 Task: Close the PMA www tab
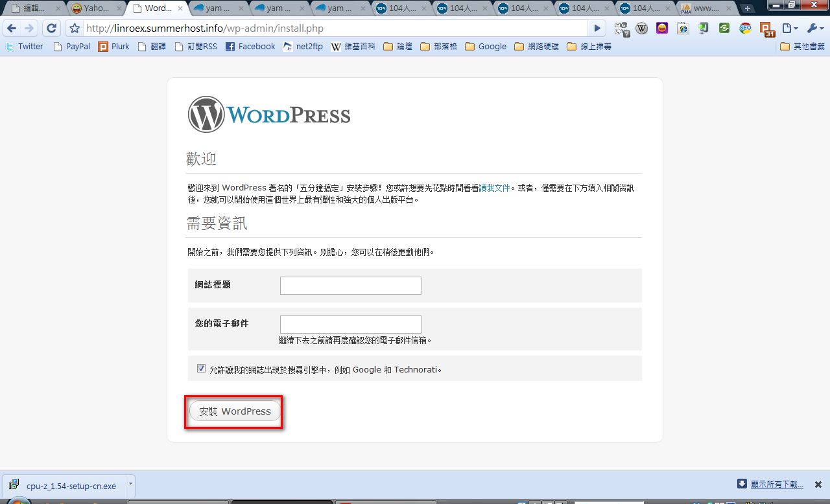click(x=728, y=9)
